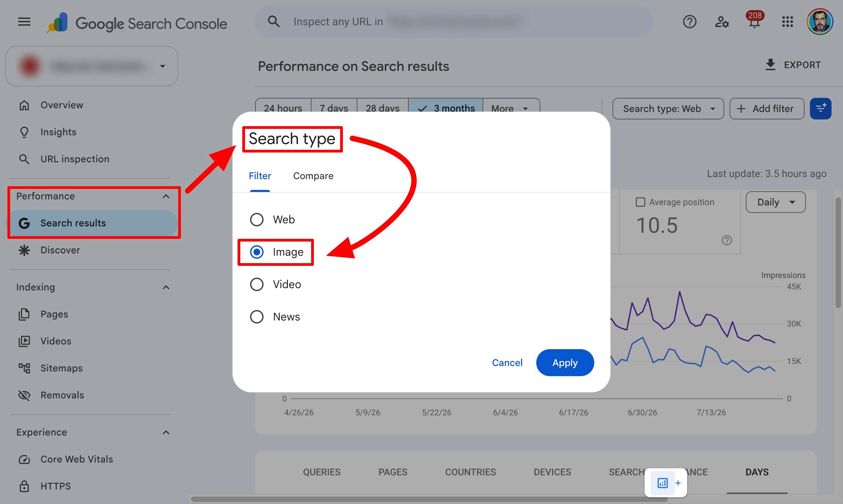Image resolution: width=843 pixels, height=504 pixels.
Task: Open the account profile avatar
Action: click(x=820, y=22)
